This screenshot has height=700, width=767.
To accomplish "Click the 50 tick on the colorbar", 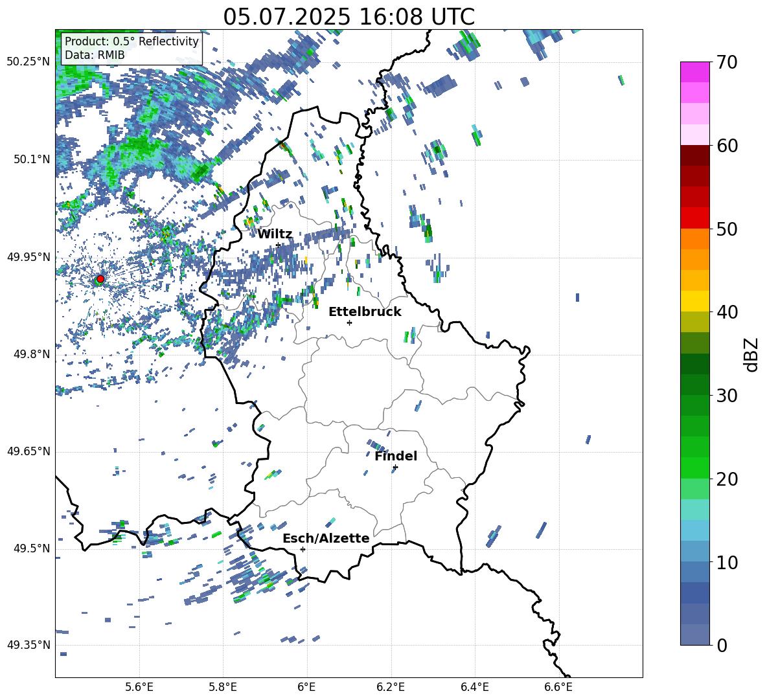I will click(726, 229).
